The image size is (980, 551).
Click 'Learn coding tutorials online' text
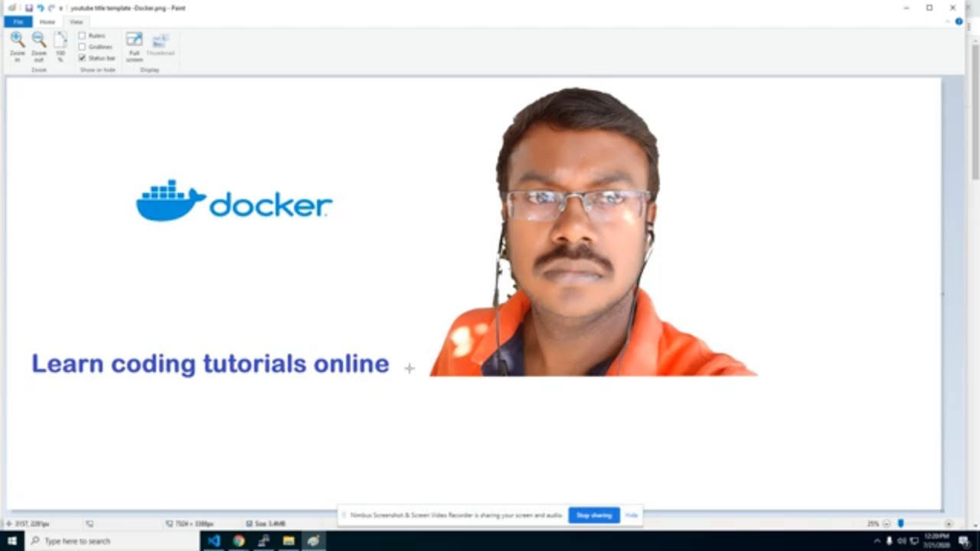210,364
